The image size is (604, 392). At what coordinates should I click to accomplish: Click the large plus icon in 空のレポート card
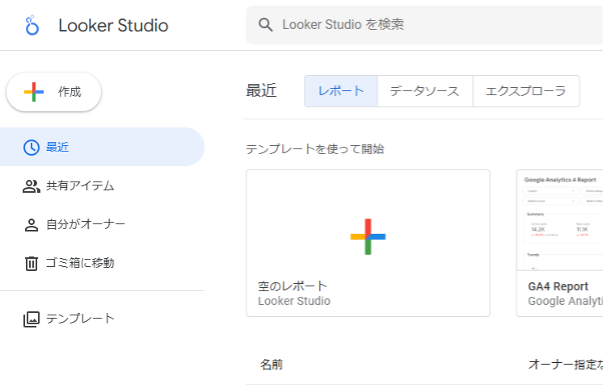click(368, 236)
